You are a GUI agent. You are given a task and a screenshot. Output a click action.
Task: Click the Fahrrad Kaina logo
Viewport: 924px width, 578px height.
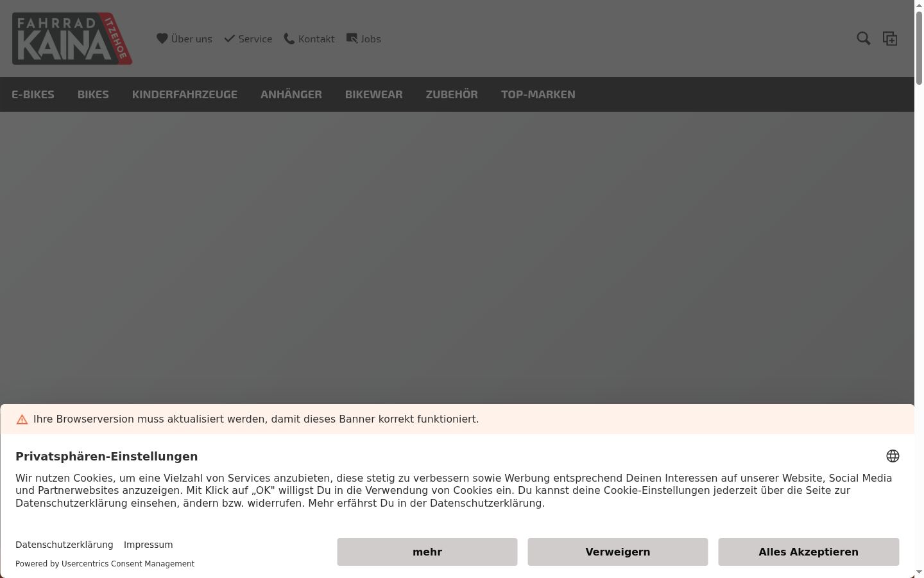[72, 39]
